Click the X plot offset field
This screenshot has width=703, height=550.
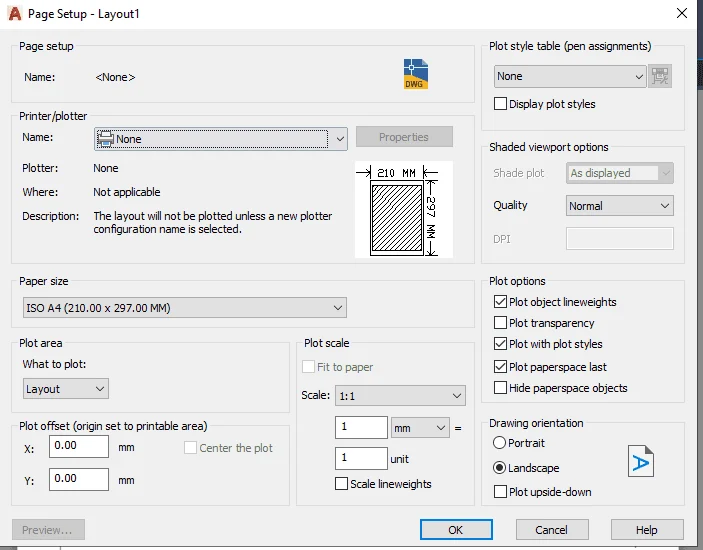pyautogui.click(x=79, y=446)
